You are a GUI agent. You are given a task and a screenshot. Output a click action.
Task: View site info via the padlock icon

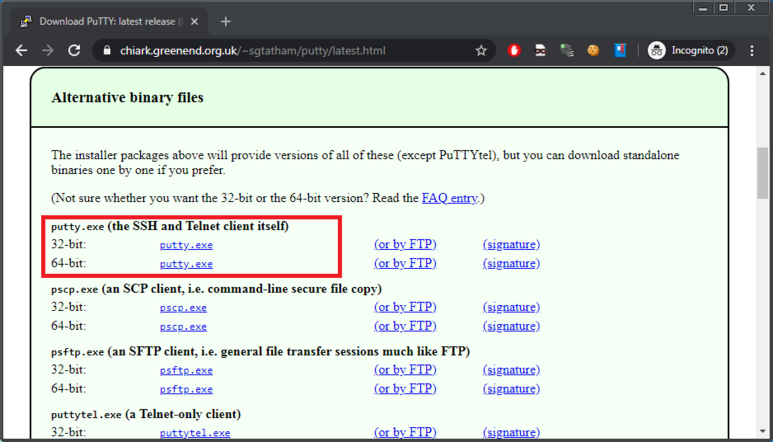pyautogui.click(x=107, y=50)
